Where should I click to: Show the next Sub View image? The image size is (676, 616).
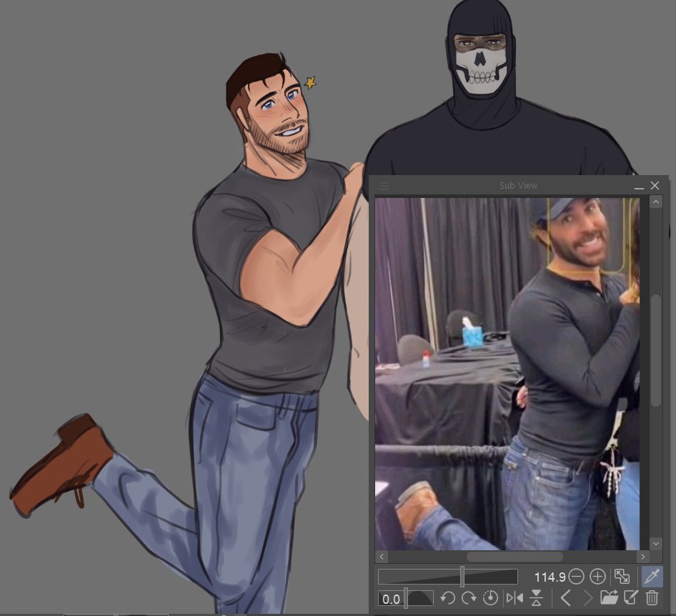point(587,598)
